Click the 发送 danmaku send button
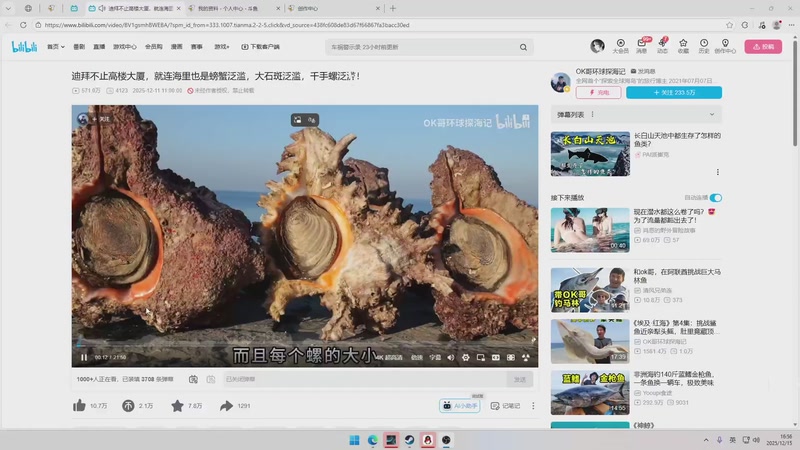The image size is (800, 450). pos(519,379)
